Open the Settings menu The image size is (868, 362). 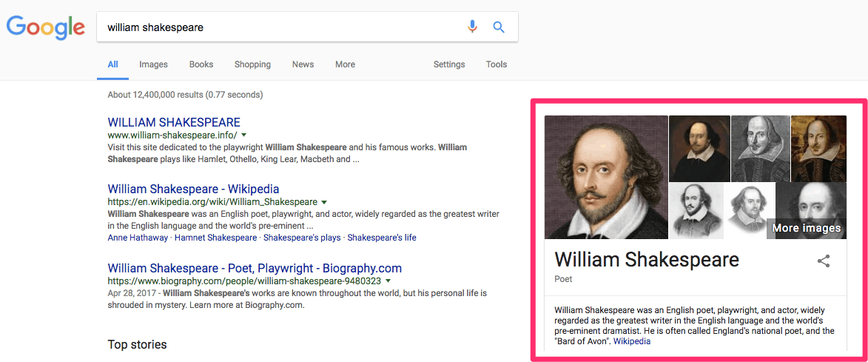coord(449,64)
